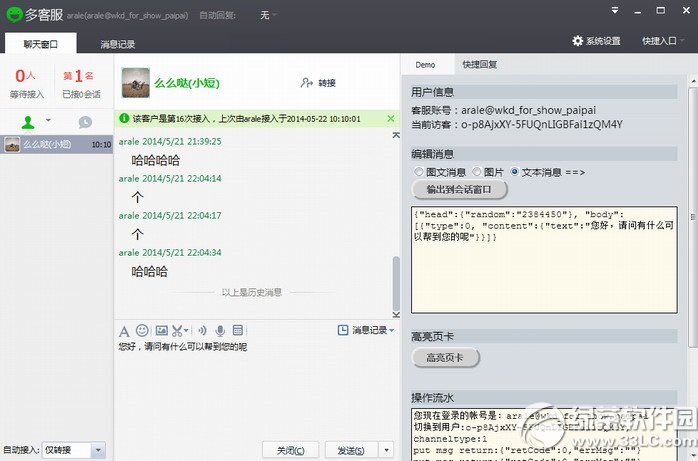Select the scissors screenshot tool
698x461 pixels.
(x=177, y=330)
